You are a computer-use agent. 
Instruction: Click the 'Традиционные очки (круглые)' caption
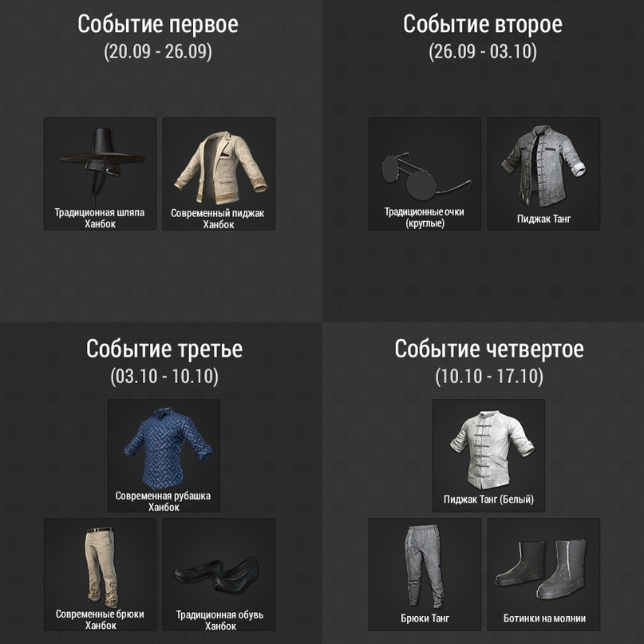click(425, 218)
